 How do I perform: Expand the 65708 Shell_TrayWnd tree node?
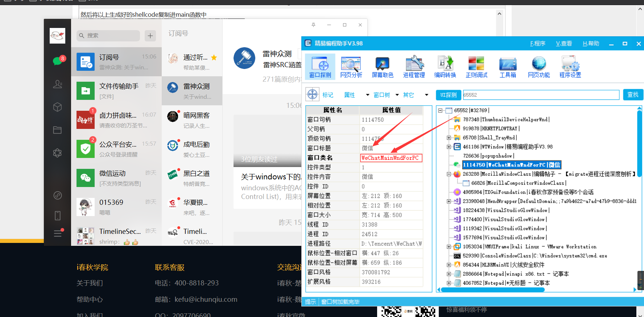coord(449,138)
